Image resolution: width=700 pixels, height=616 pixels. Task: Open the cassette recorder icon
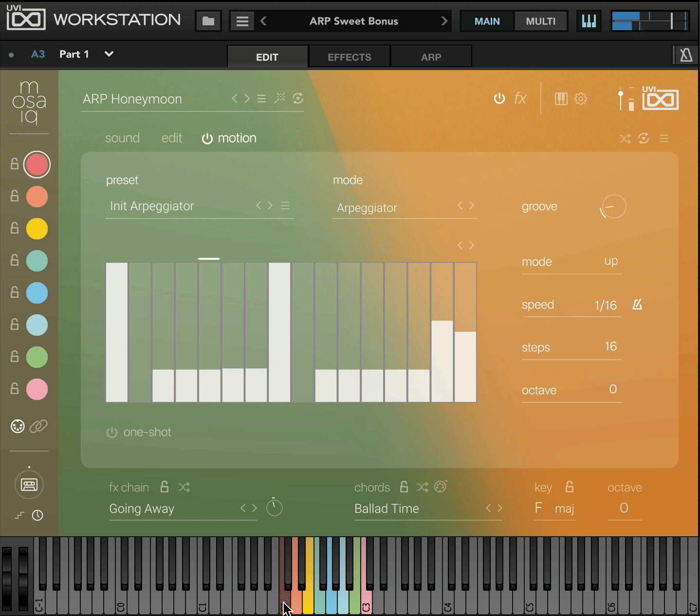coord(29,485)
